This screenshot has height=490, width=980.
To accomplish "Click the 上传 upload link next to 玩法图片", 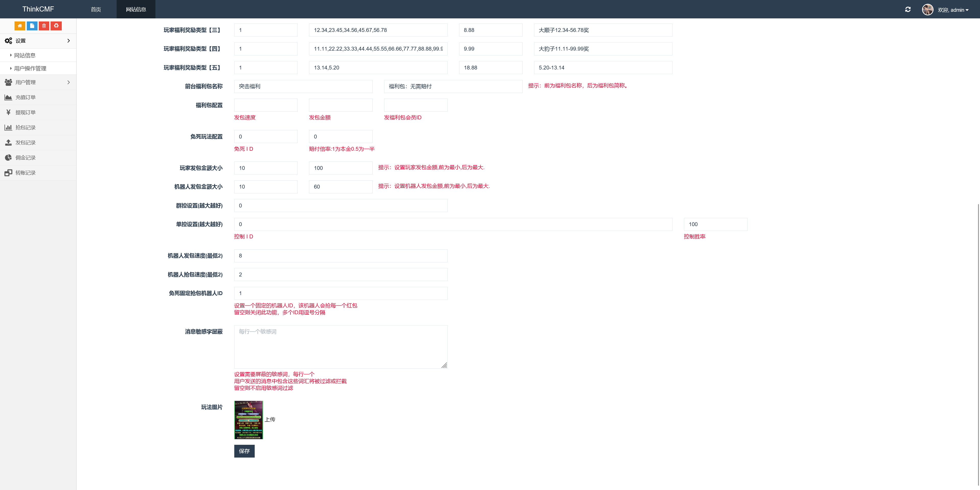I will click(x=270, y=419).
